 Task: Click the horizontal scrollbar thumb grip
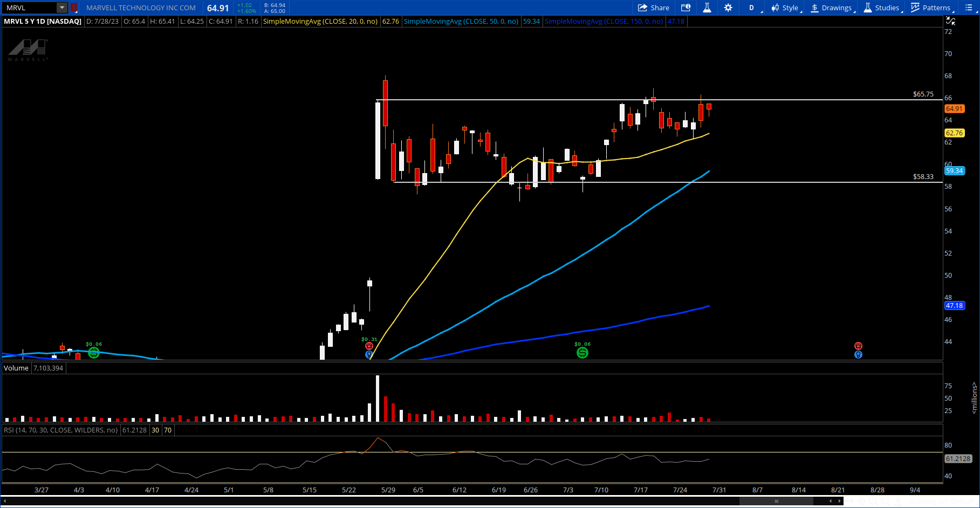(776, 502)
